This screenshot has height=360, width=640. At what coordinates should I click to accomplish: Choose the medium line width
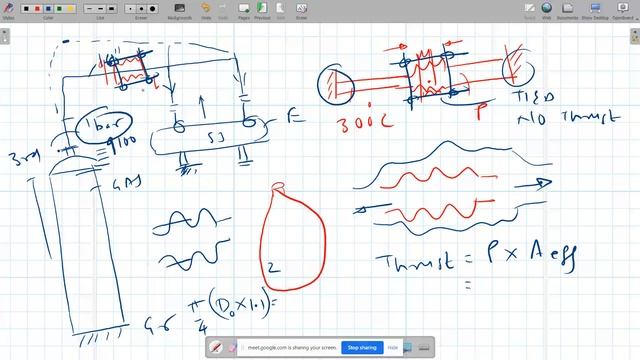[100, 9]
